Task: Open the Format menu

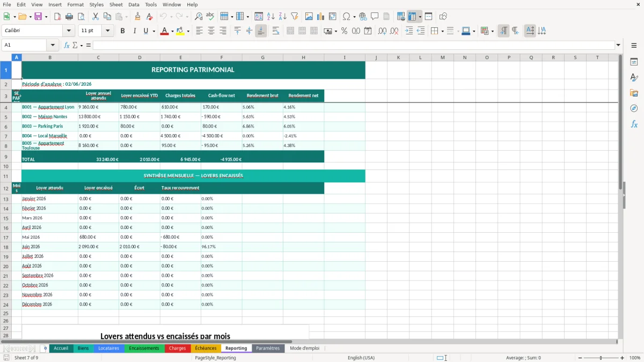Action: 76,4
